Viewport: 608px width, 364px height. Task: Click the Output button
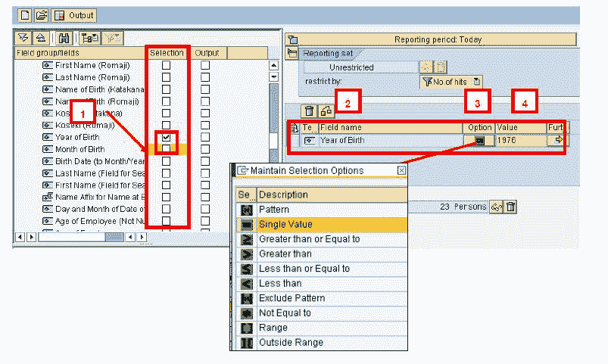coord(73,15)
